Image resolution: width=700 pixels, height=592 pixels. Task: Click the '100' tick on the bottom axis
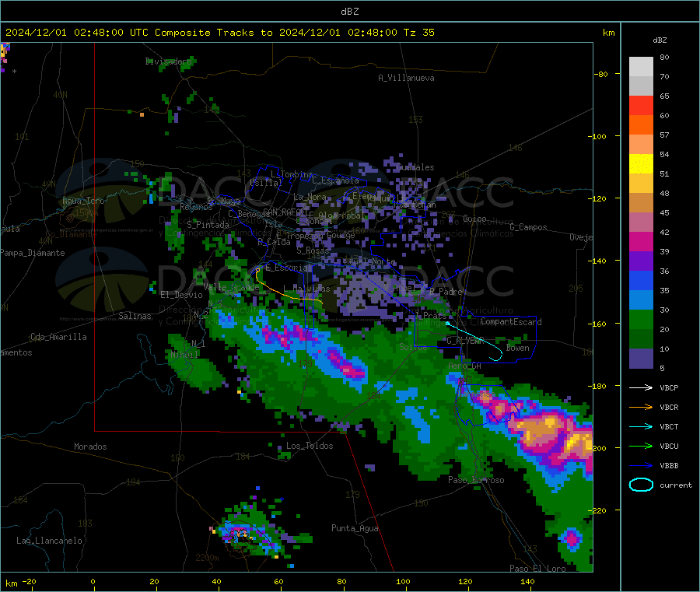(x=403, y=581)
